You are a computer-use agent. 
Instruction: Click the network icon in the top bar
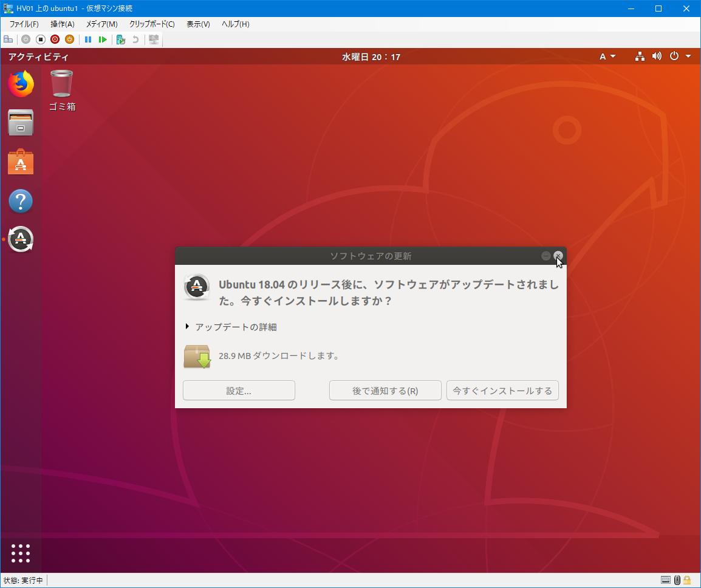(639, 56)
